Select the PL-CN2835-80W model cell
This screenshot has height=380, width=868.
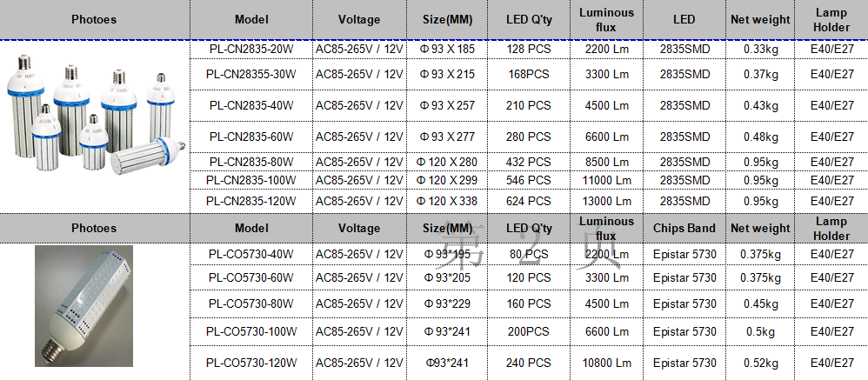[x=250, y=162]
